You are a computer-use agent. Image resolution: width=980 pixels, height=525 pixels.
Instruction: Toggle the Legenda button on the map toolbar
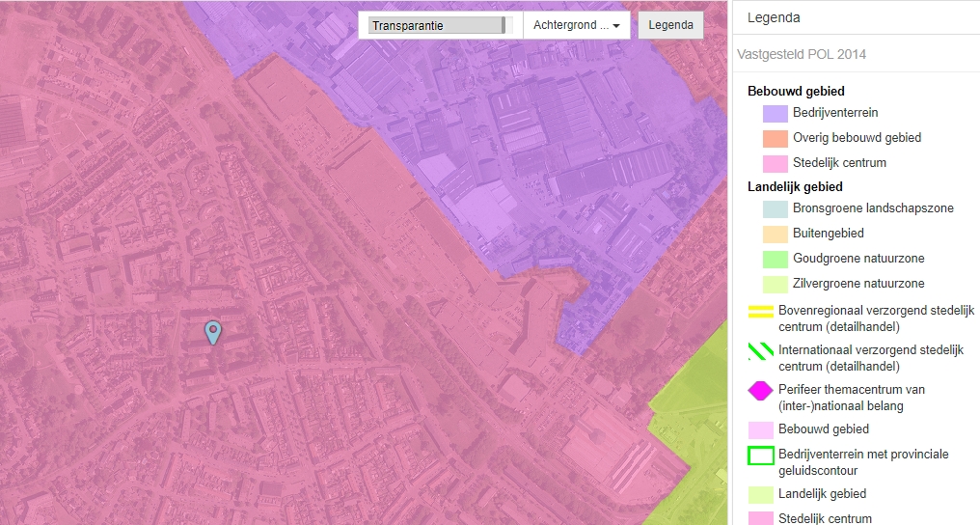670,26
